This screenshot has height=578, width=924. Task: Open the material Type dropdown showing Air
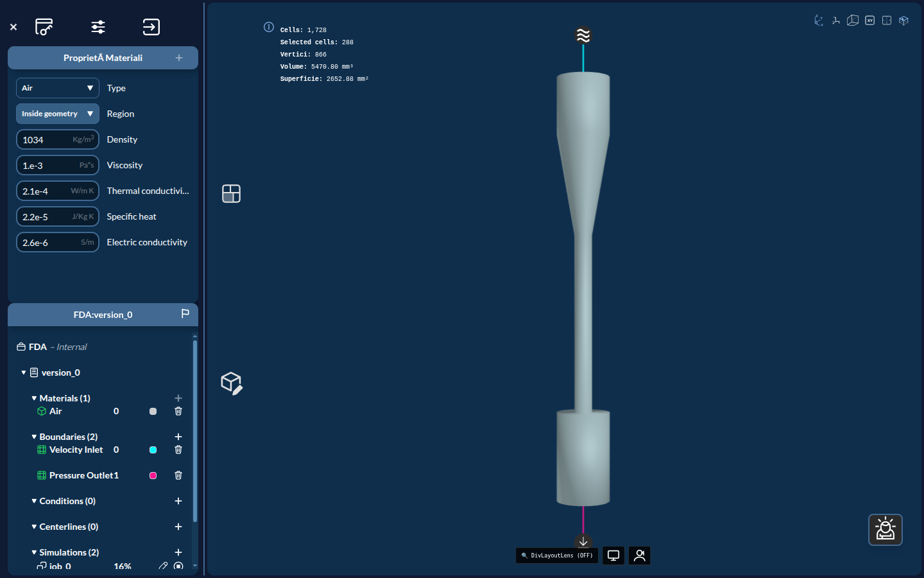(x=58, y=88)
